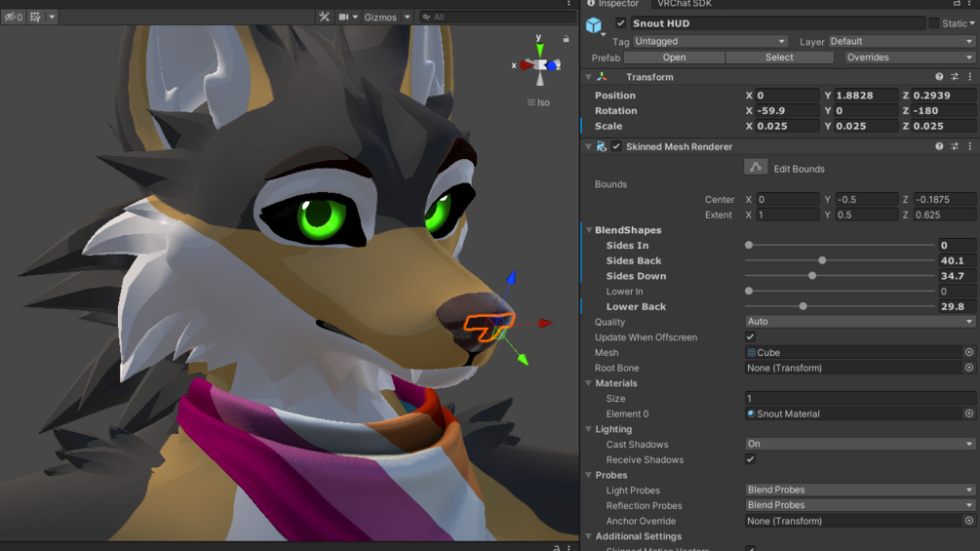Switch to the Inspector tab
The height and width of the screenshot is (551, 980).
[612, 4]
